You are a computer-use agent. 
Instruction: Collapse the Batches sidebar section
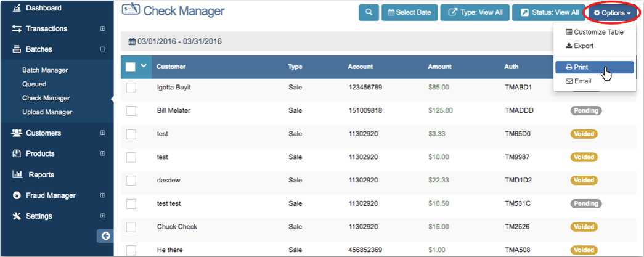pyautogui.click(x=102, y=49)
